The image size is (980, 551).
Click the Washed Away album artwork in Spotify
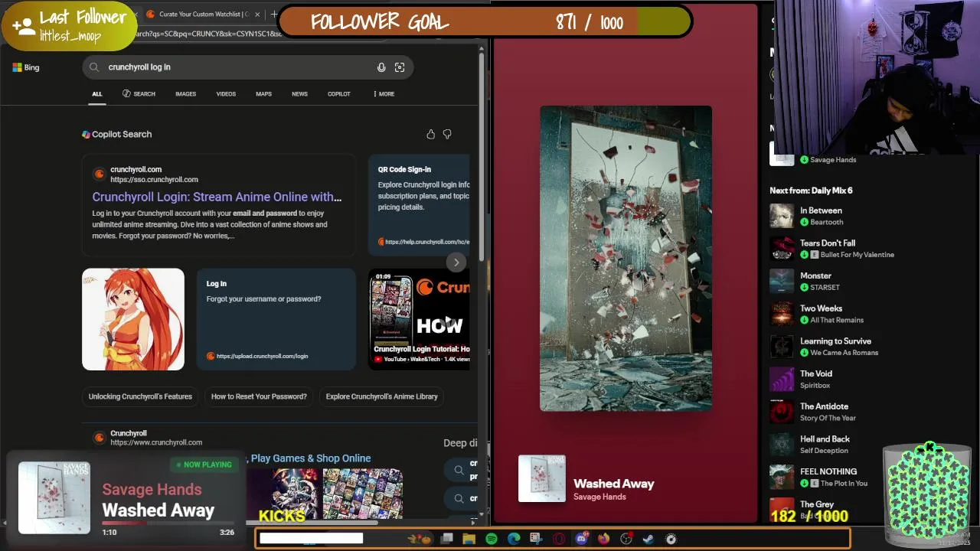point(626,259)
